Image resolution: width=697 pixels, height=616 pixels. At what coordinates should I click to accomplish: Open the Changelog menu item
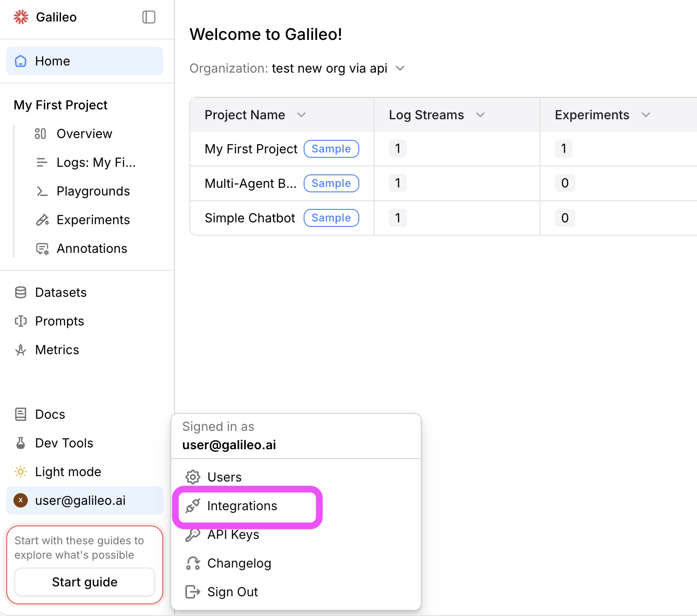point(239,563)
